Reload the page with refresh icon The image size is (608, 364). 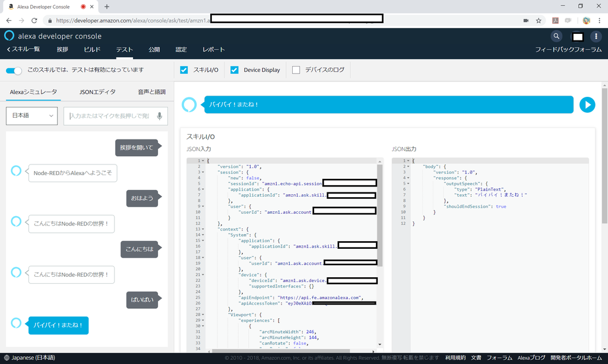(x=34, y=21)
